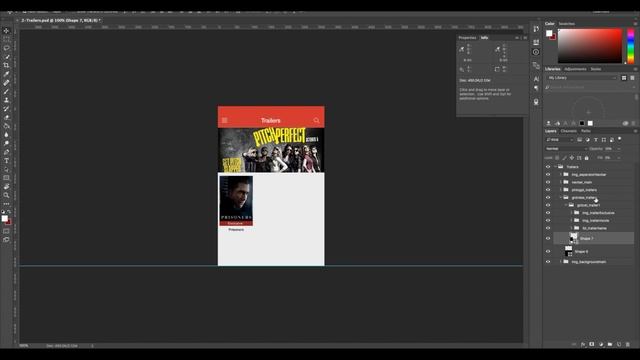
Task: Select the Eyedropper tool
Action: [x=6, y=74]
